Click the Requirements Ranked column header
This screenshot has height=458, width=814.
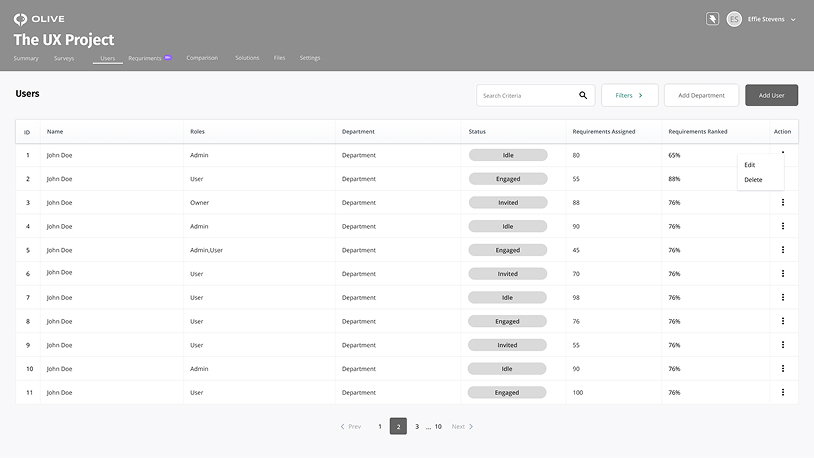[x=698, y=131]
